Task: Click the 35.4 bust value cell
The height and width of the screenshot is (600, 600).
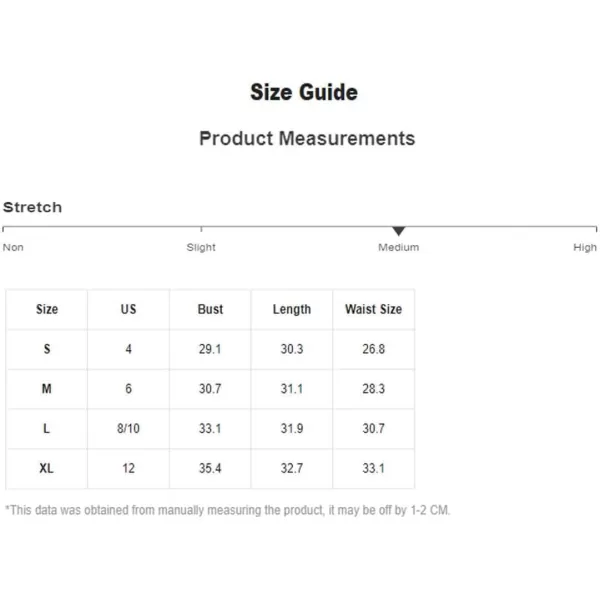Action: 210,468
